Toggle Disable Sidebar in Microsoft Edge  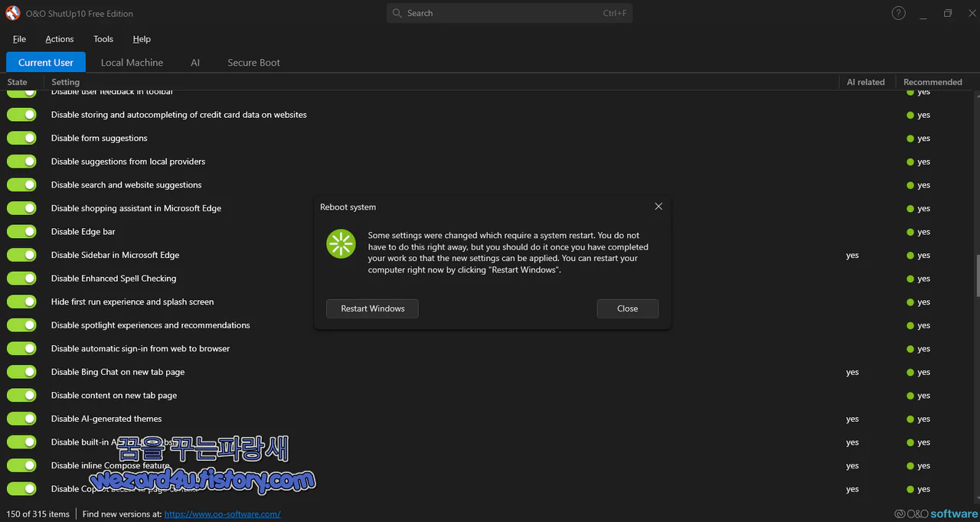[x=21, y=255]
